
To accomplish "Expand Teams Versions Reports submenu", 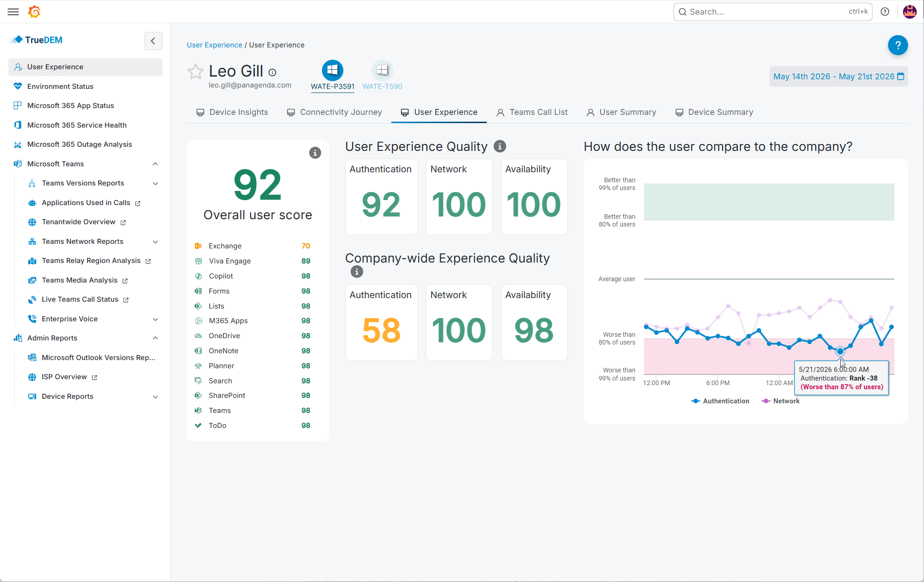I will [155, 183].
